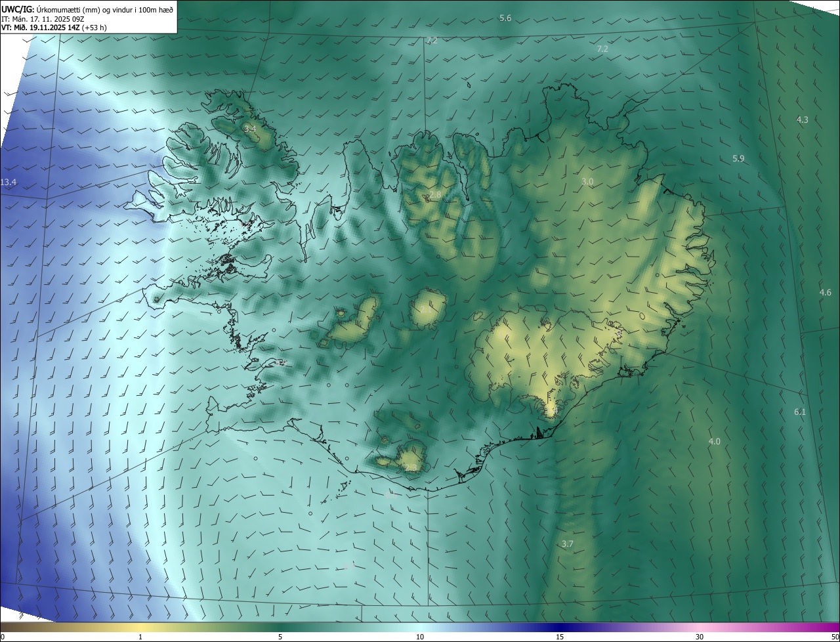Select the line 'IT: Mán. 17. 11. 2025 09Z'
The width and height of the screenshot is (840, 642).
click(x=42, y=19)
